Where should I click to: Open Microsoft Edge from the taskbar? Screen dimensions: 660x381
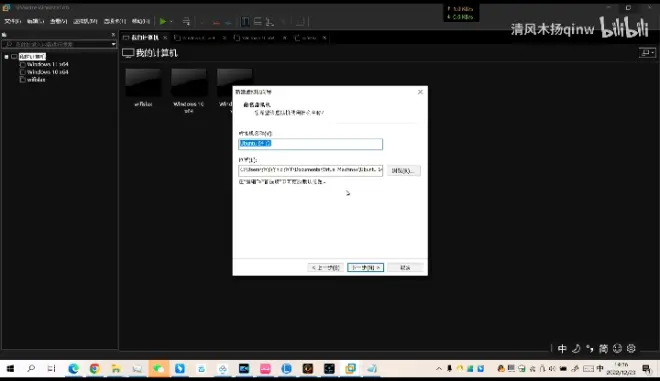click(x=73, y=369)
